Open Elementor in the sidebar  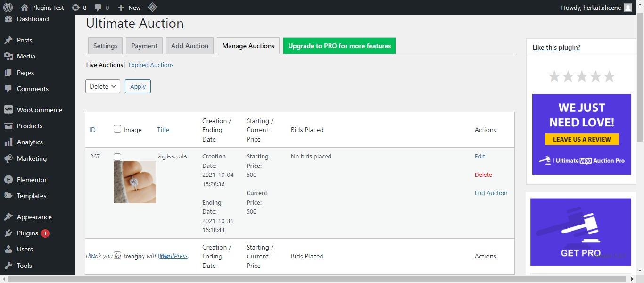32,180
